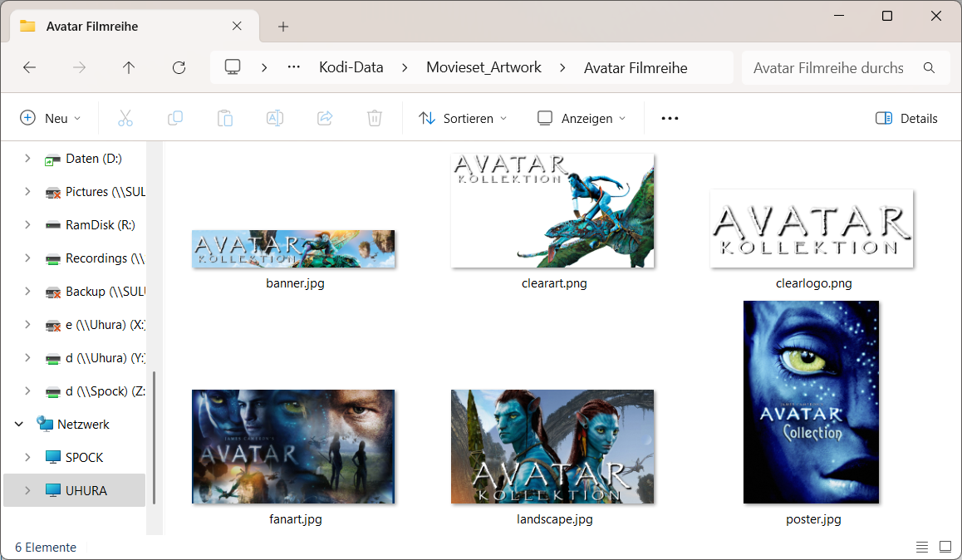Viewport: 962px width, 560px height.
Task: Open the Sortieren dropdown
Action: 463,118
